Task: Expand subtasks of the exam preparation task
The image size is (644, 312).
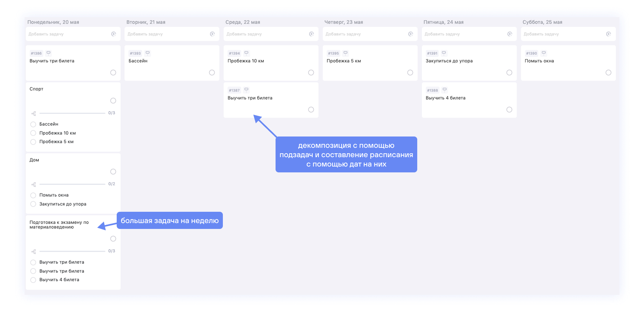Action: point(34,252)
